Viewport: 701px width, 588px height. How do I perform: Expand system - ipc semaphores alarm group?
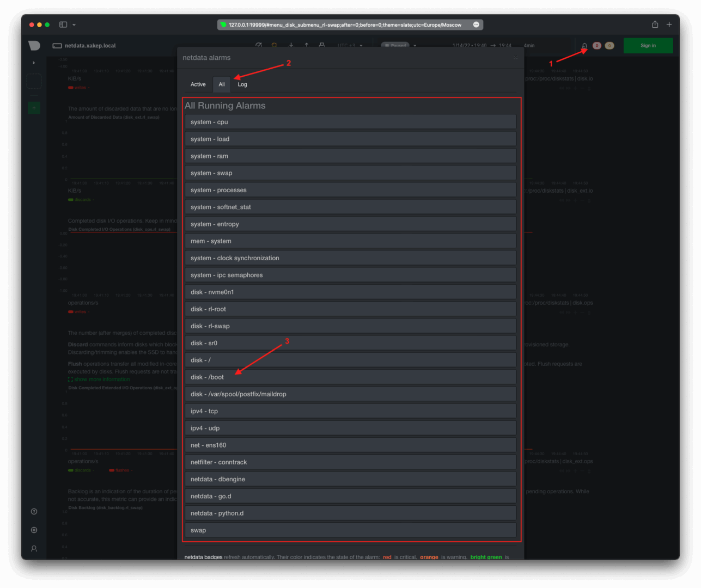350,275
